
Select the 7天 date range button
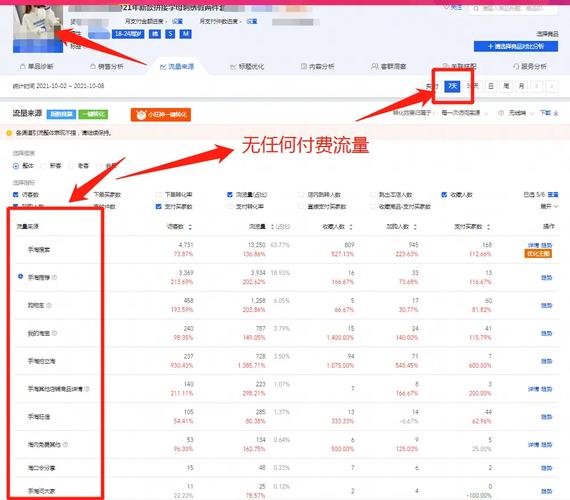452,86
